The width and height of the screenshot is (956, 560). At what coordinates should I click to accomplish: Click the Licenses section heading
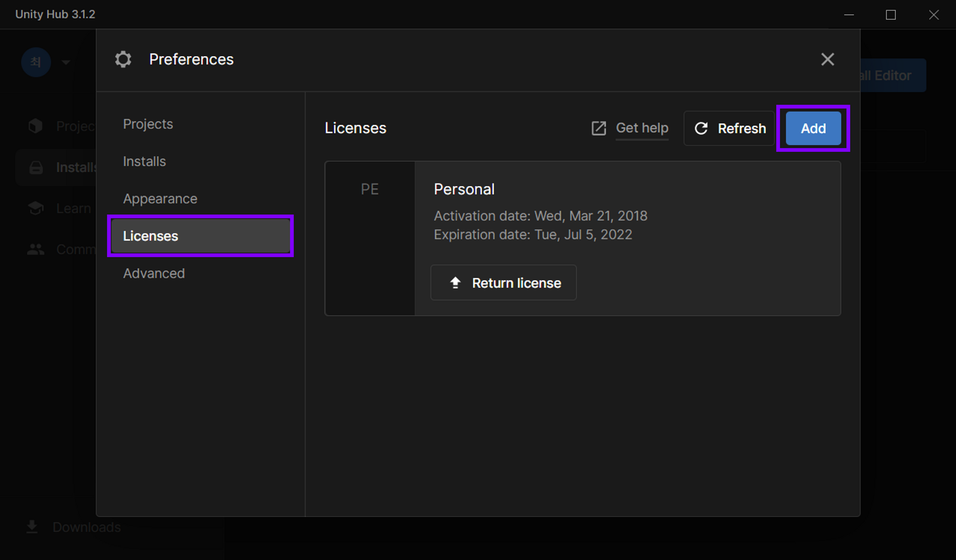click(356, 128)
